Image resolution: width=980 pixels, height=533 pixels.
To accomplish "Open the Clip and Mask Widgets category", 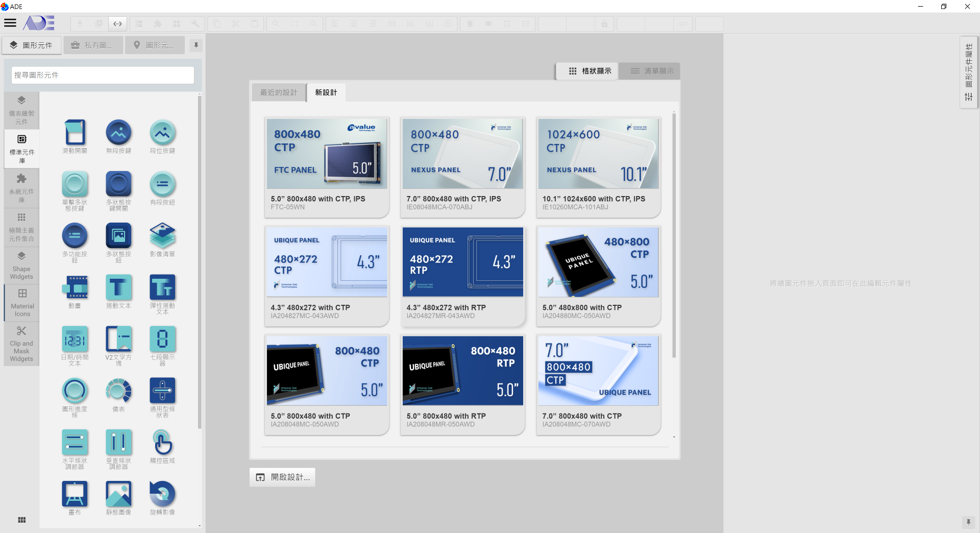I will tap(21, 344).
